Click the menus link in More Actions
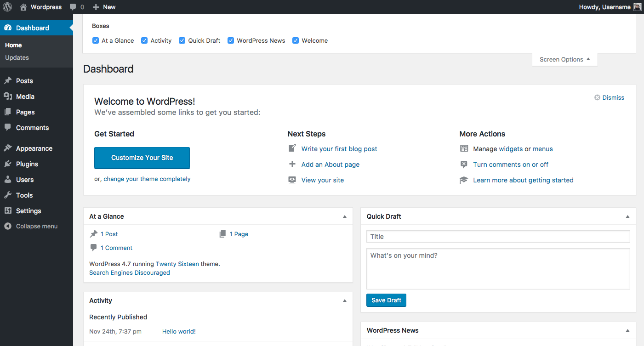The image size is (644, 346). [543, 149]
